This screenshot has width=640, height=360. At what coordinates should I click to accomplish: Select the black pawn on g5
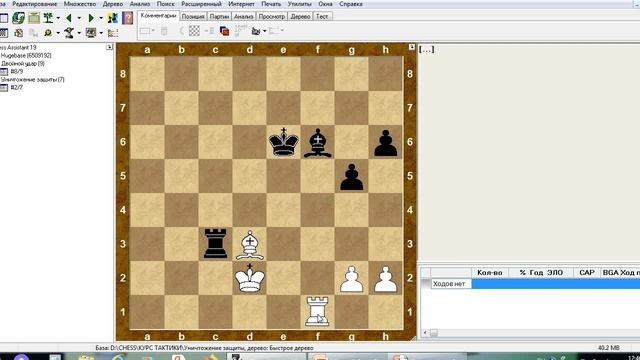click(x=351, y=177)
